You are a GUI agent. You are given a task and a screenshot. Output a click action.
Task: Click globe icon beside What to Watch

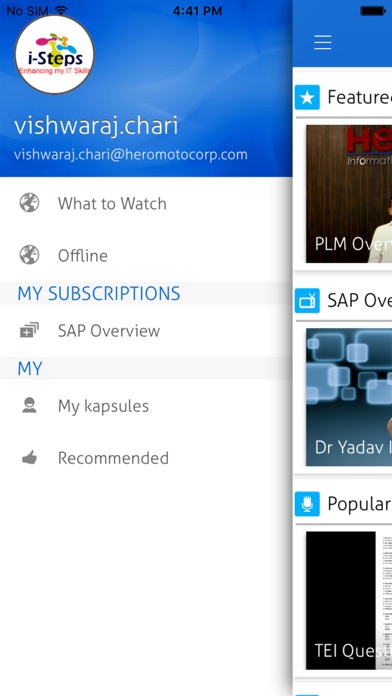coord(29,203)
